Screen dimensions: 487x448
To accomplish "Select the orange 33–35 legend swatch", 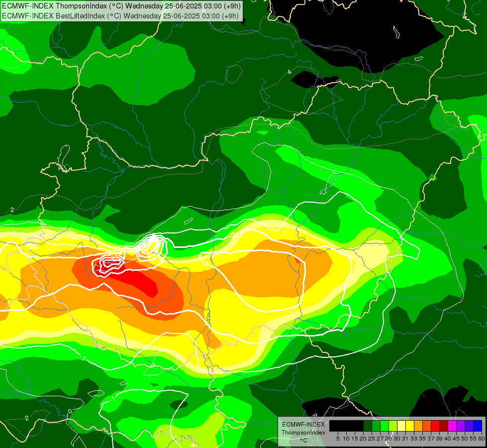I will point(418,426).
